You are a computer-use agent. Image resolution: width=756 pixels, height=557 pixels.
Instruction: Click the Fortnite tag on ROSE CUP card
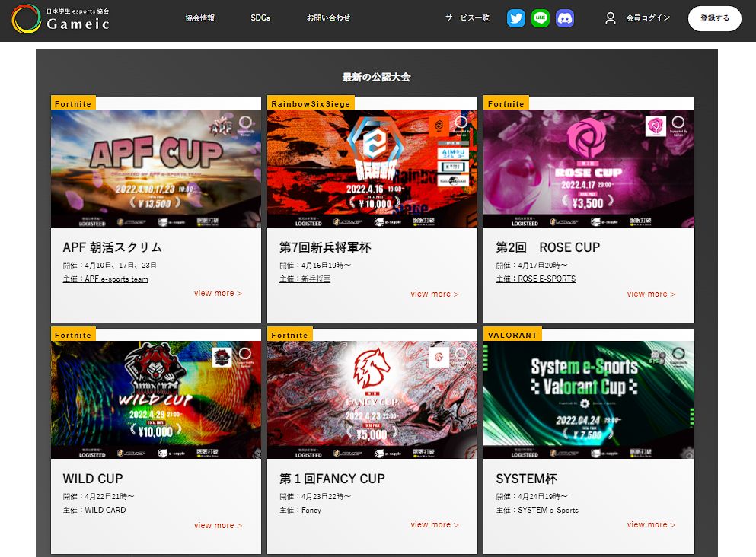[506, 103]
